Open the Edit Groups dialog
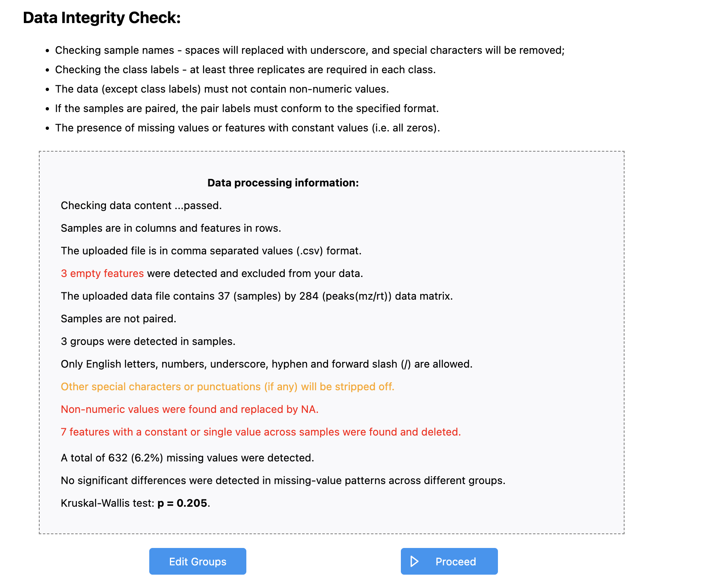 [x=197, y=561]
